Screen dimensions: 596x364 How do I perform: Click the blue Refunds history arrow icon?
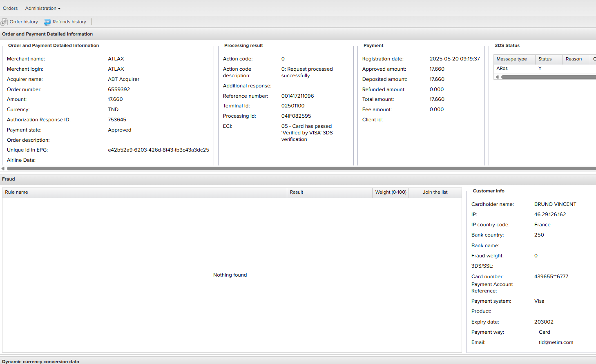coord(47,22)
